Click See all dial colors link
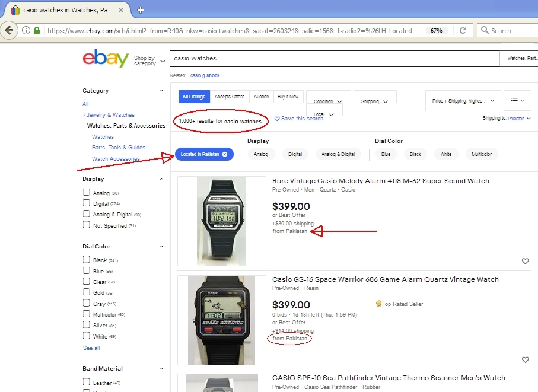 91,348
